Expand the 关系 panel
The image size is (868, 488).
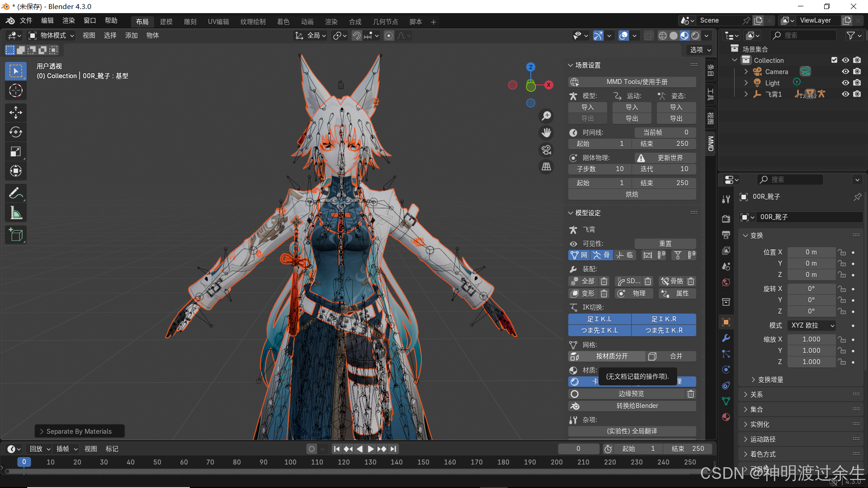(x=756, y=394)
